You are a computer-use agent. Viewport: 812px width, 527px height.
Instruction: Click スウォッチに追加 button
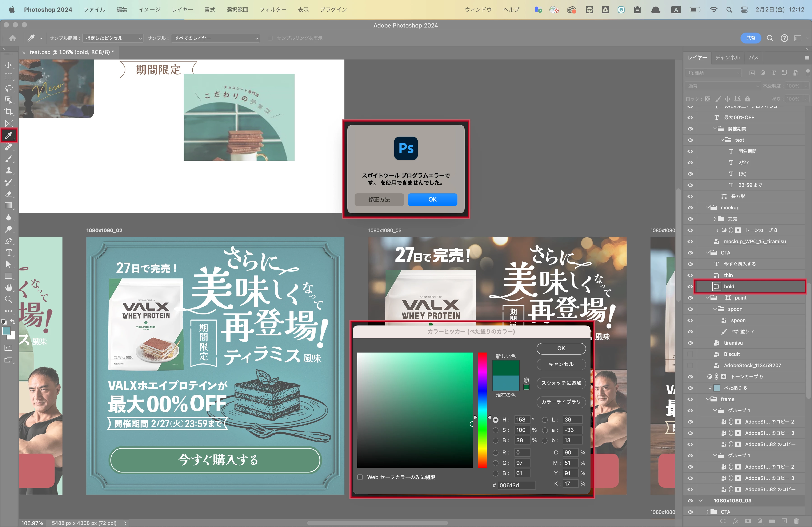561,383
